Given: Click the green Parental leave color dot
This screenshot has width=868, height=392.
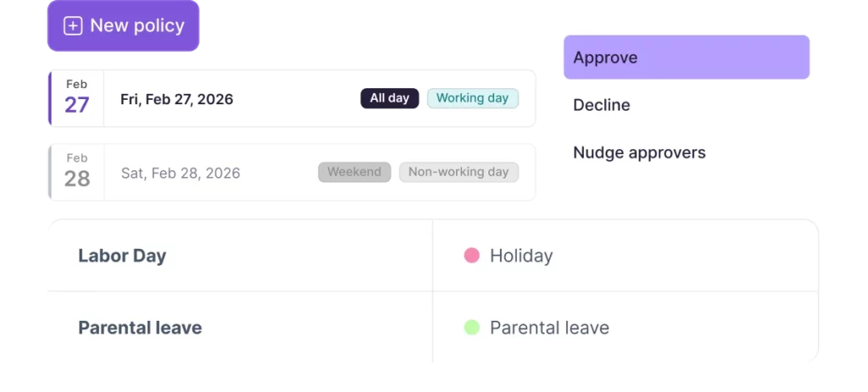Looking at the screenshot, I should (x=471, y=328).
